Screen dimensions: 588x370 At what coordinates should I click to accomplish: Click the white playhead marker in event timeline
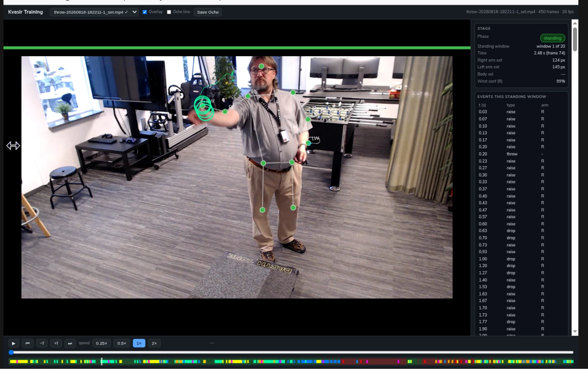click(x=101, y=362)
